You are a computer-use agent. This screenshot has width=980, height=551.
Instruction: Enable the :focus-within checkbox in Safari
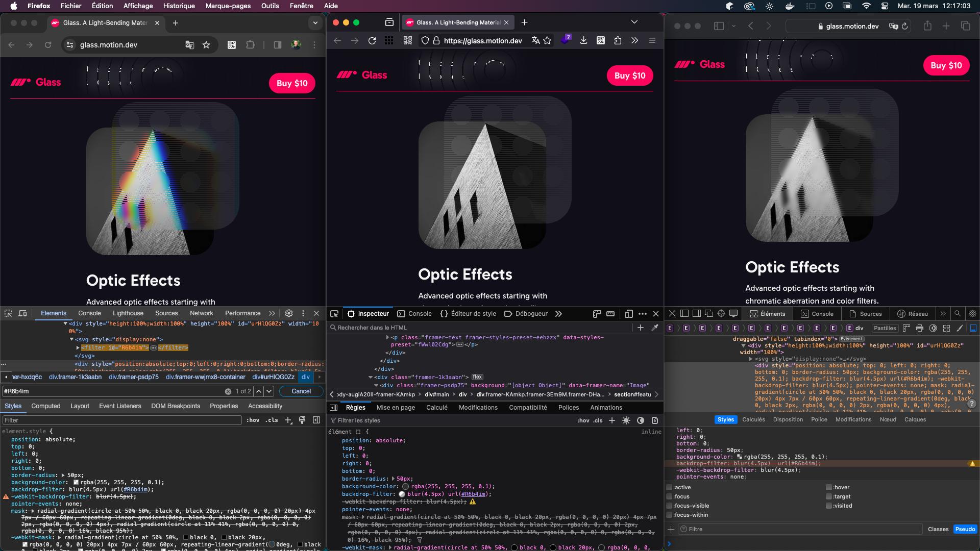pos(669,515)
